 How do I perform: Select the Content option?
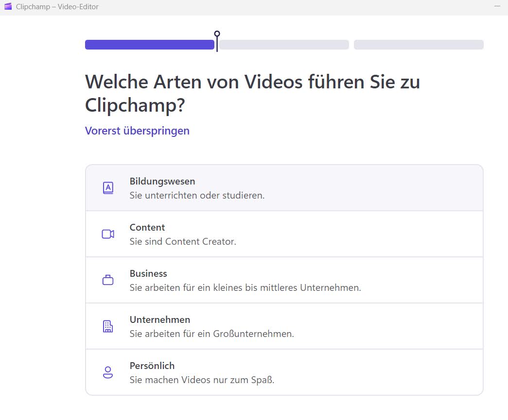coord(284,234)
